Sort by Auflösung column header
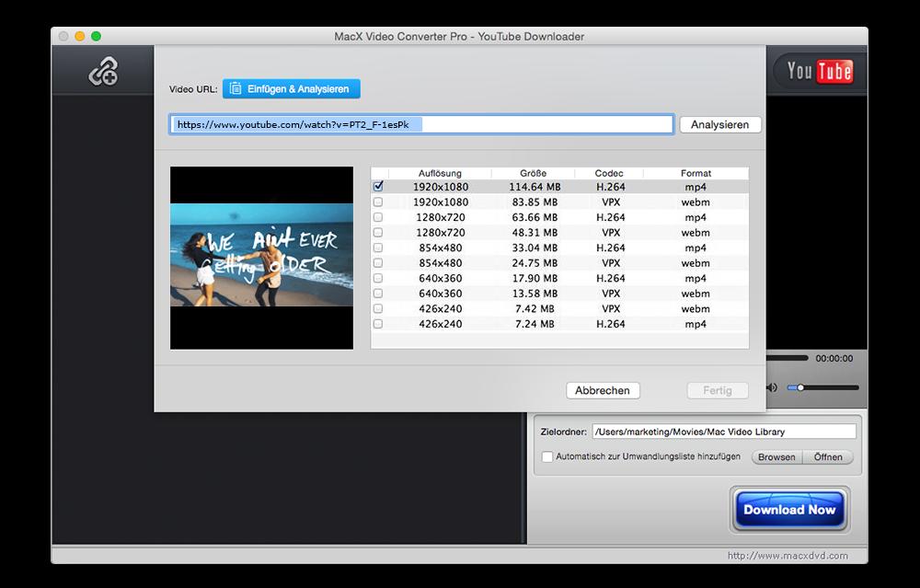Viewport: 920px width, 588px height. pyautogui.click(x=440, y=173)
